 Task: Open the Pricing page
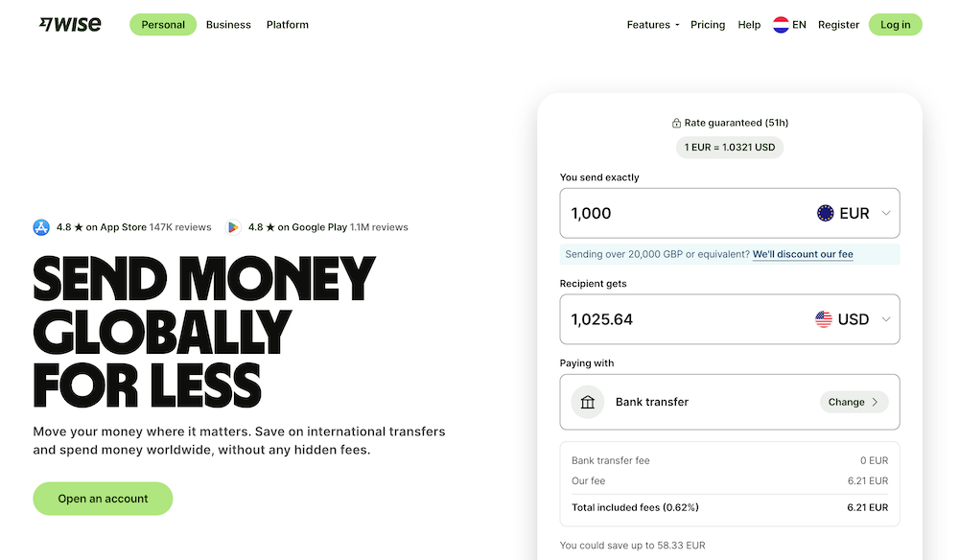(x=708, y=25)
